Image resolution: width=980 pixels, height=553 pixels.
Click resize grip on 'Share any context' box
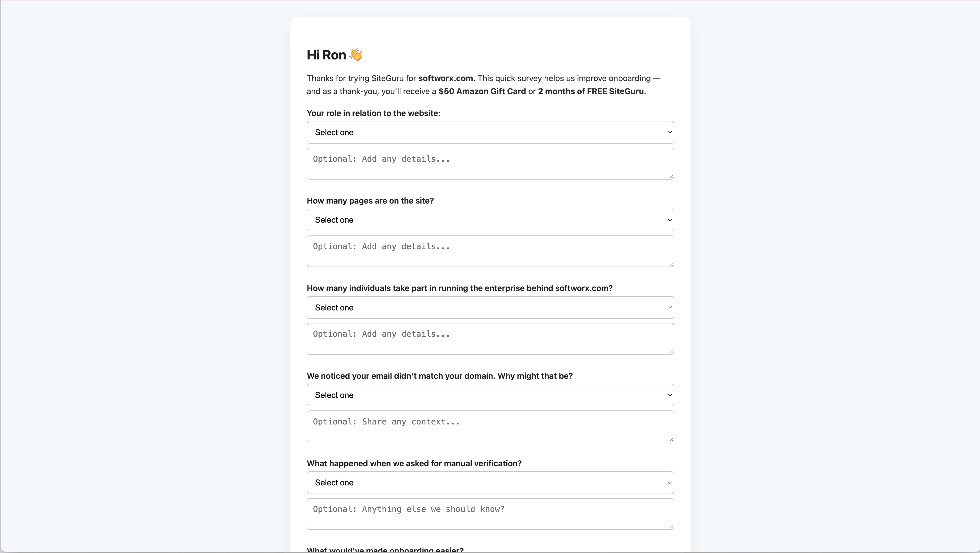(x=671, y=439)
